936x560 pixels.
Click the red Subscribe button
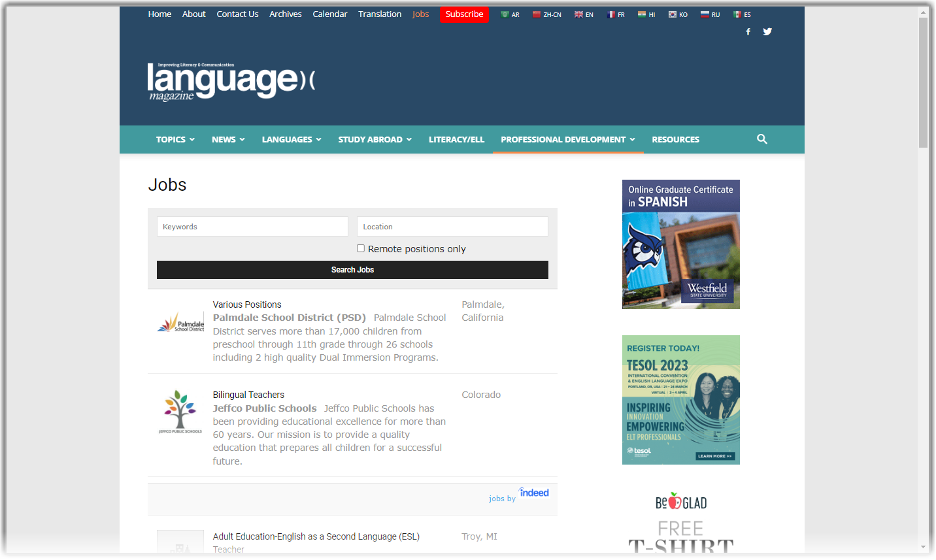point(464,14)
